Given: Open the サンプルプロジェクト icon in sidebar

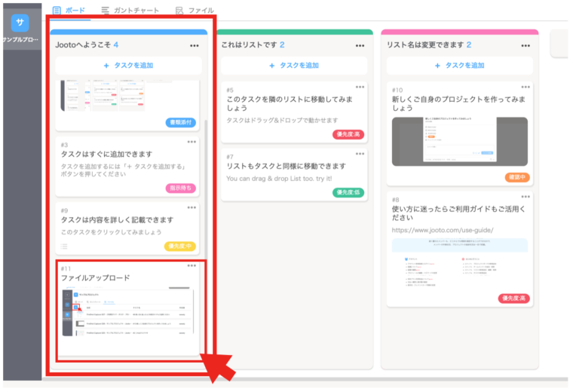Looking at the screenshot, I should pyautogui.click(x=20, y=23).
